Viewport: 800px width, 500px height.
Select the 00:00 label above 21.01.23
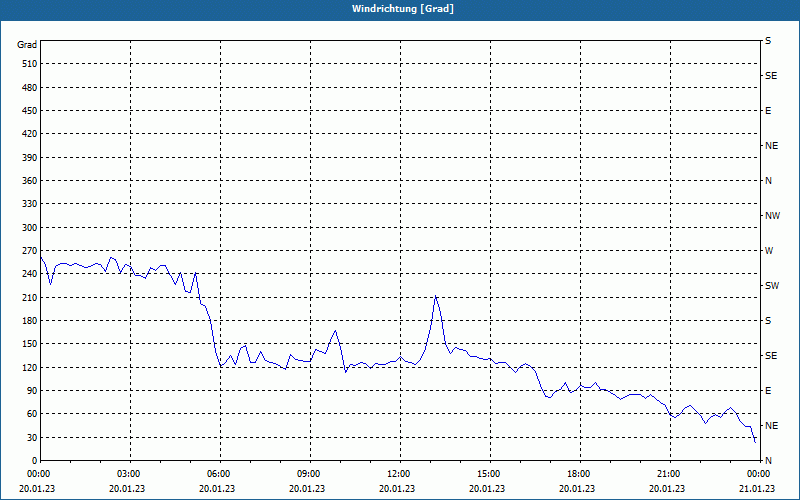(759, 474)
